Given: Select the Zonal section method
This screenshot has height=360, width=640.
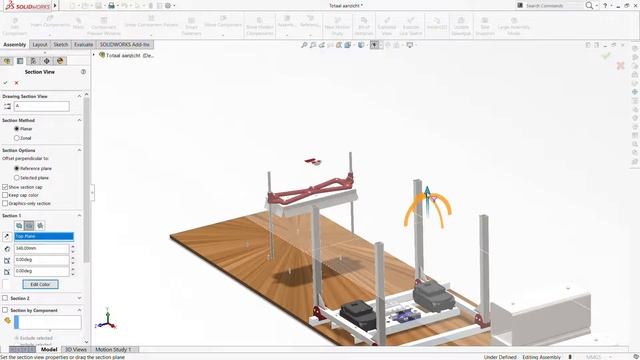Looking at the screenshot, I should pyautogui.click(x=16, y=138).
